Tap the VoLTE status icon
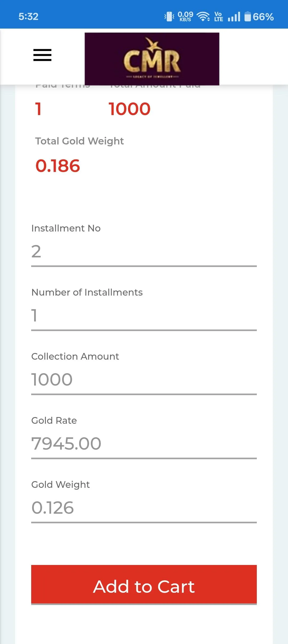Viewport: 288px width, 644px height. tap(219, 17)
